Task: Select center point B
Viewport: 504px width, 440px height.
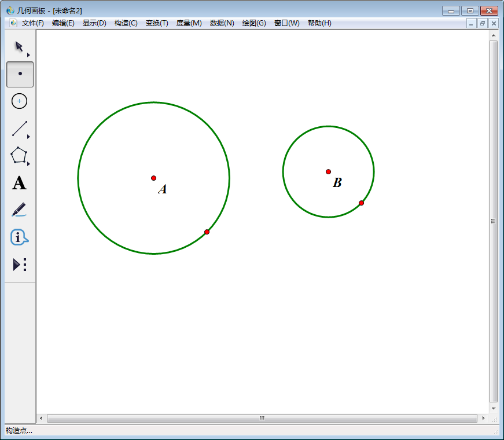Action: pyautogui.click(x=328, y=172)
